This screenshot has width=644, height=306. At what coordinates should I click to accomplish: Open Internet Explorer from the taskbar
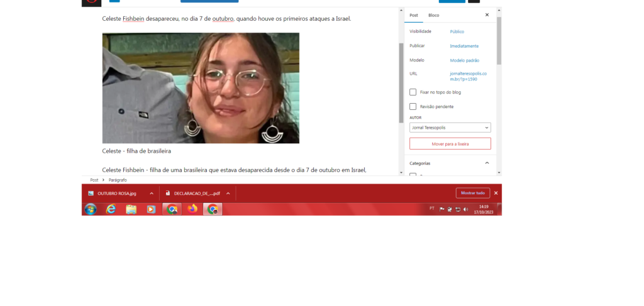coord(111,209)
